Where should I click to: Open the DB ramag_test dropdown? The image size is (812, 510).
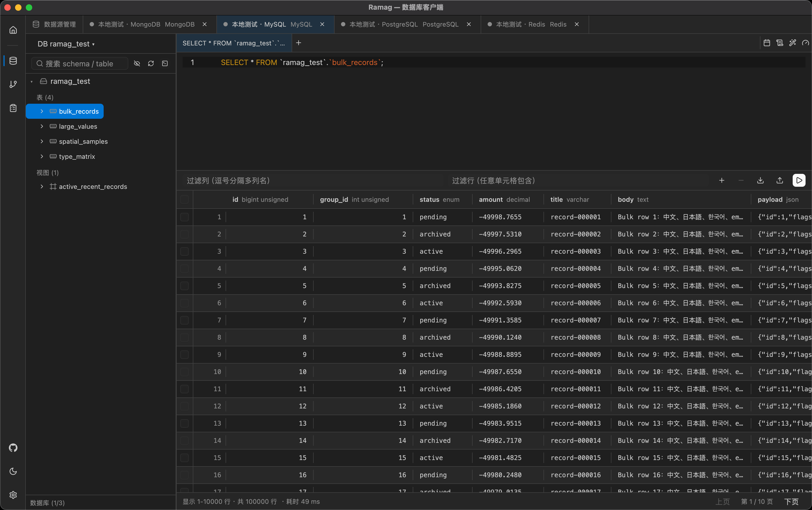tap(66, 44)
